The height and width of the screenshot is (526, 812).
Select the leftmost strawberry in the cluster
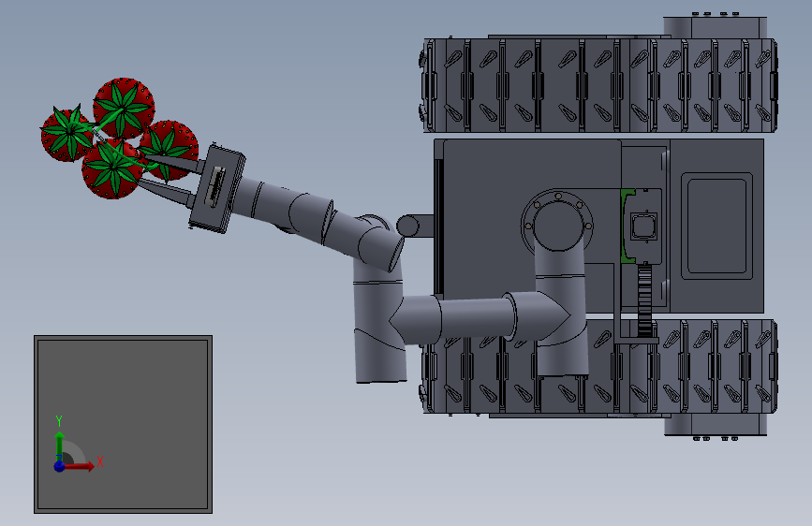pyautogui.click(x=66, y=135)
